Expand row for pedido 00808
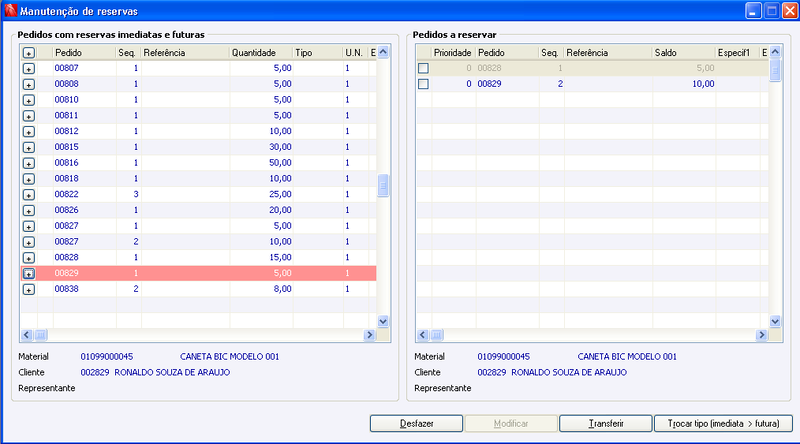 click(29, 85)
